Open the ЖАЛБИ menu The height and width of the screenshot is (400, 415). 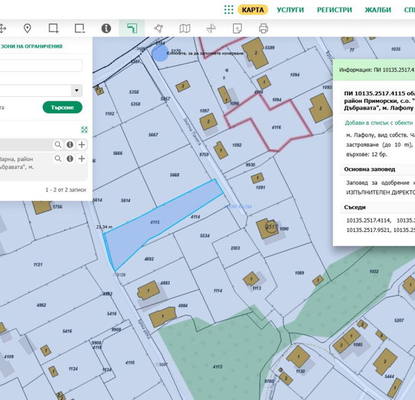(x=378, y=10)
